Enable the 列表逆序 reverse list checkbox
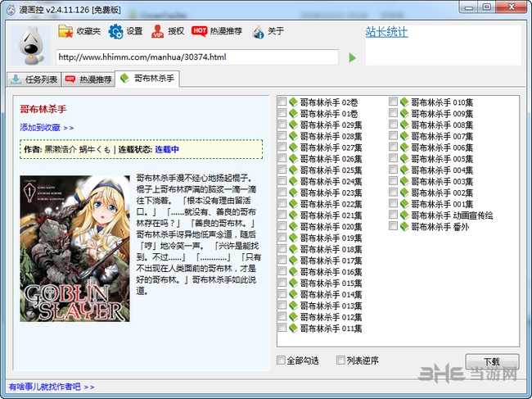The width and height of the screenshot is (532, 399). [340, 360]
